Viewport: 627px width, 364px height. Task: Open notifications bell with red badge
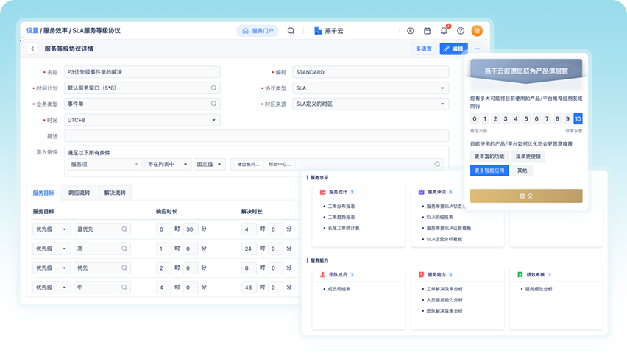point(444,31)
